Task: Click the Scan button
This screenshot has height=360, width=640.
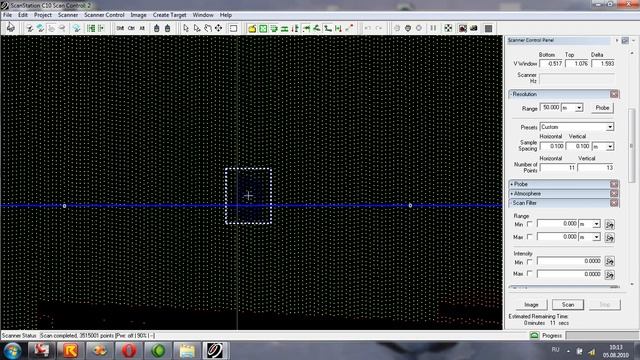Action: (568, 304)
